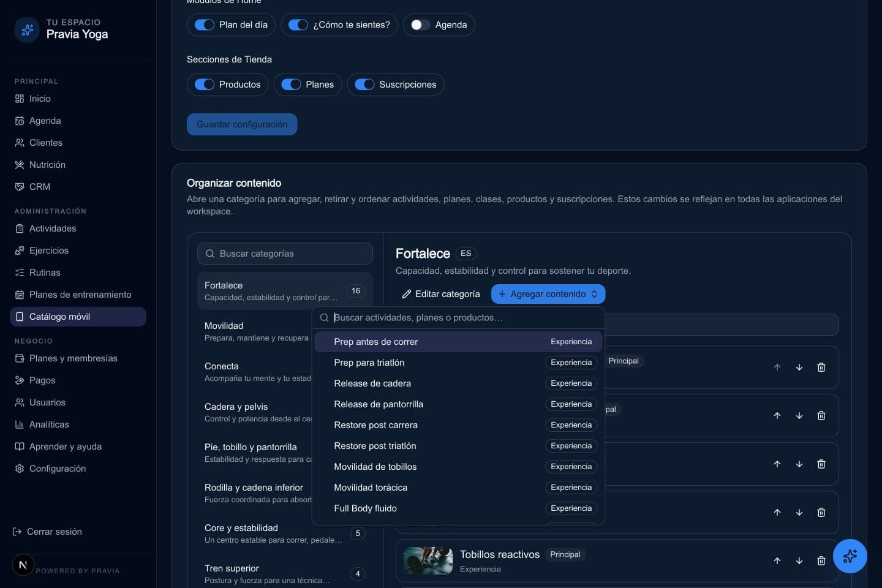Open Planes de entrenamiento in the sidebar
Viewport: 882px width, 588px height.
[x=78, y=295]
